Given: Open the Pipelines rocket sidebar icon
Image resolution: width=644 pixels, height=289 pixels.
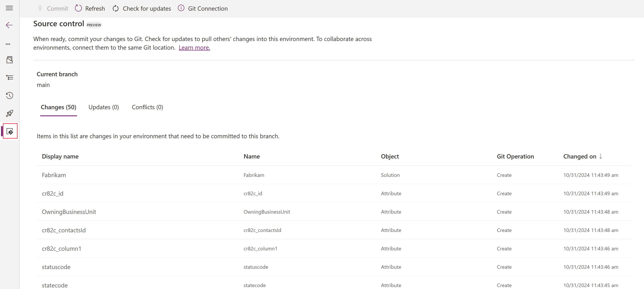Looking at the screenshot, I should [x=9, y=113].
